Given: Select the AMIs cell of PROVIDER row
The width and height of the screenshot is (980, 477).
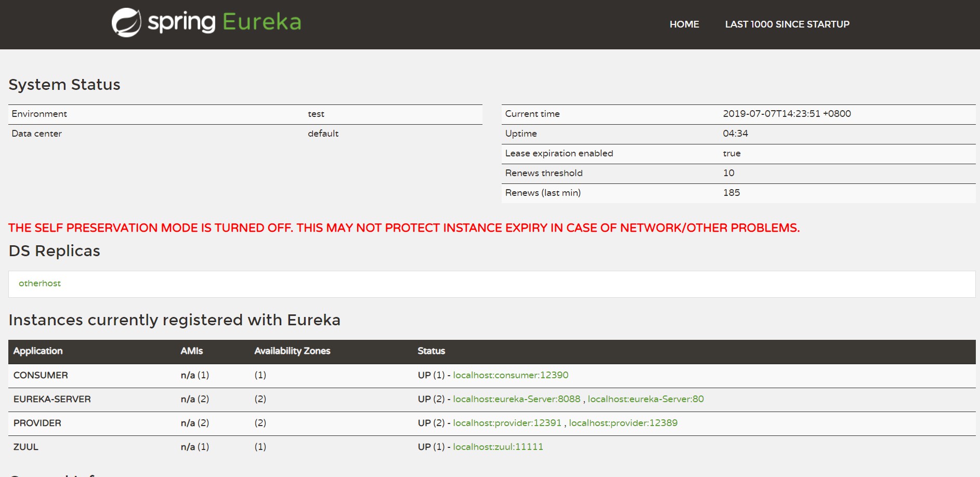Looking at the screenshot, I should click(x=195, y=423).
